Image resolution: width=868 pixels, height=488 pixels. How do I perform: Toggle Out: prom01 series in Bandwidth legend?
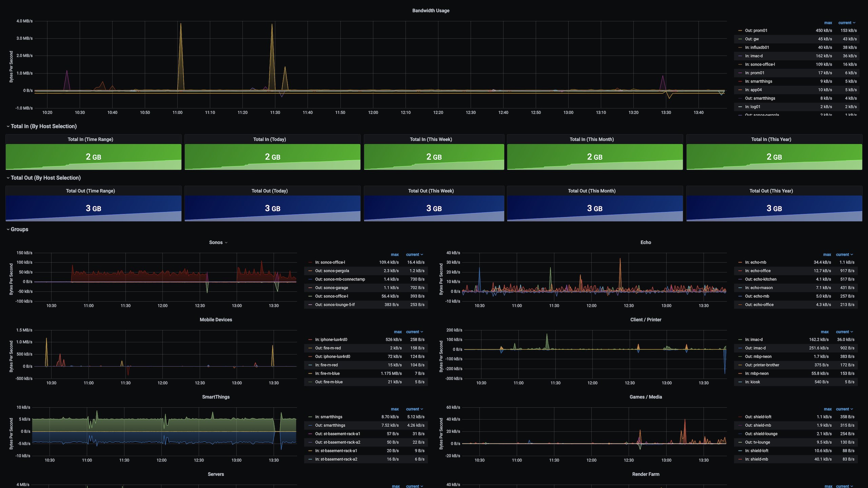[756, 30]
